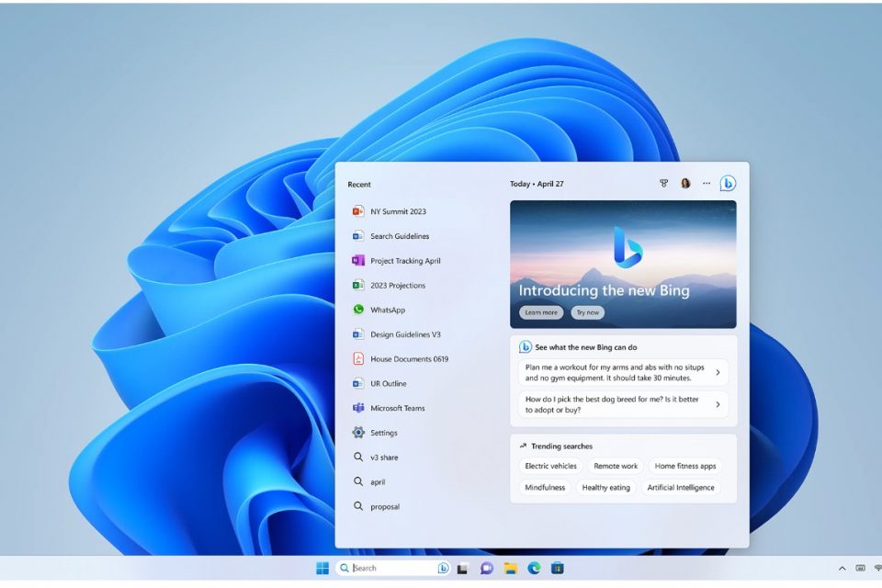Click the 'UR Outline' text
Viewport: 882px width, 588px height.
click(x=388, y=384)
